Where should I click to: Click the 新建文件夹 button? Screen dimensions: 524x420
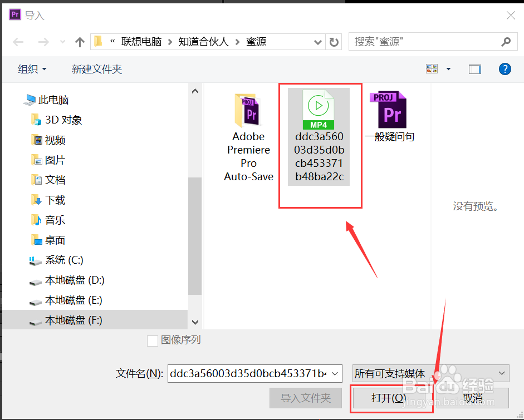(96, 68)
